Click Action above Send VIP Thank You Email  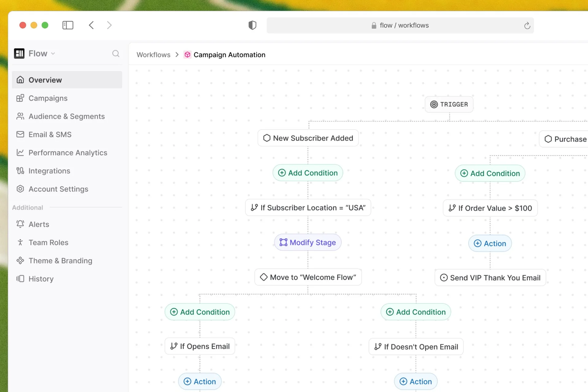click(490, 243)
